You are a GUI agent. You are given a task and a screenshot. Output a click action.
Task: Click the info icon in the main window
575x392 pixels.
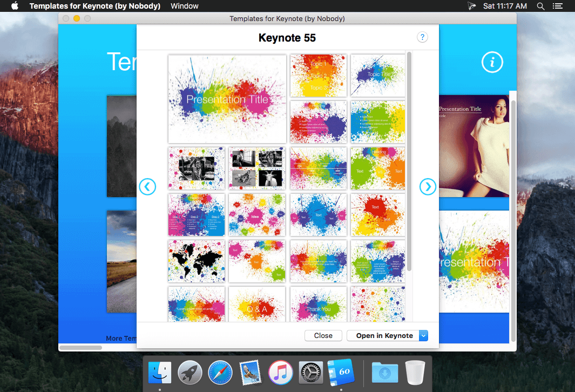(492, 62)
